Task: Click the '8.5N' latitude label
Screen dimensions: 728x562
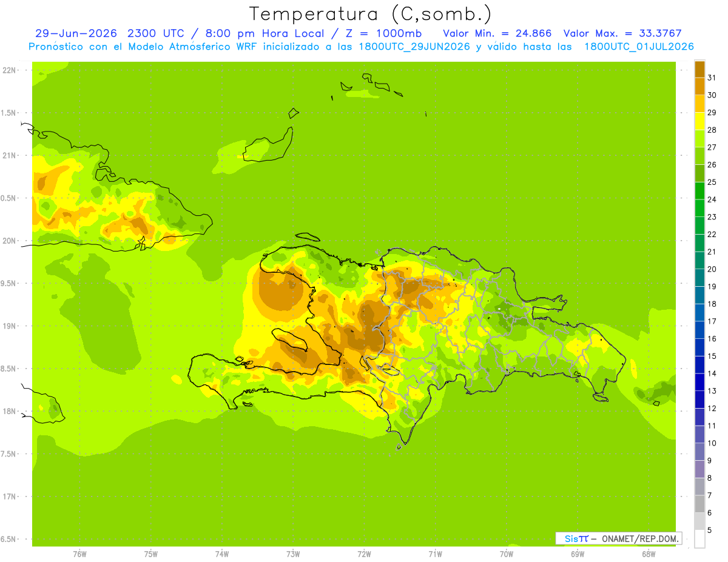Action: click(x=9, y=369)
